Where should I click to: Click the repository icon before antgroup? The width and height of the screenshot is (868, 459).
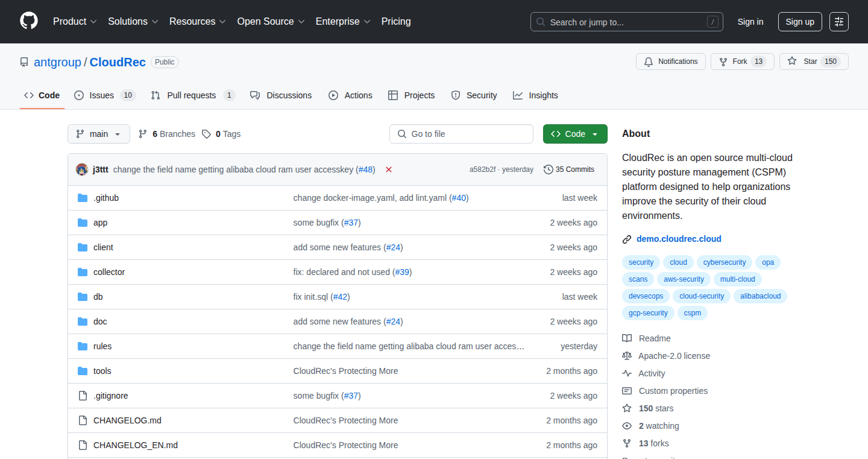point(24,62)
